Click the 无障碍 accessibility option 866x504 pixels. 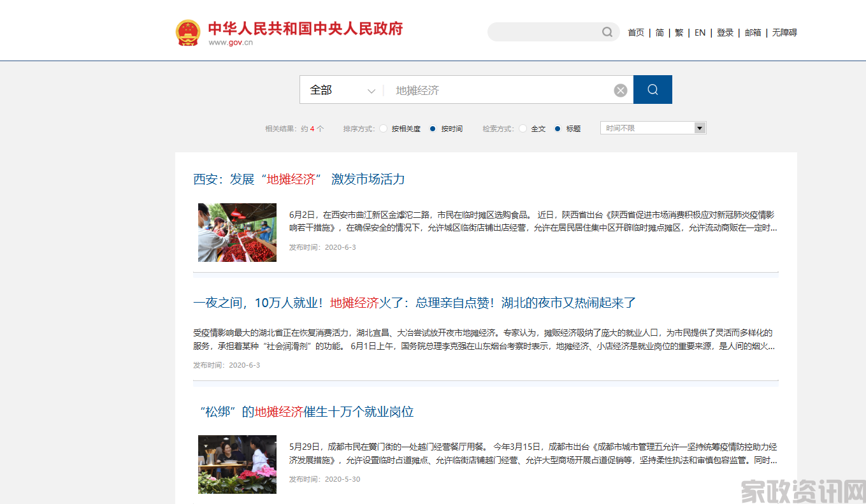[x=783, y=32]
